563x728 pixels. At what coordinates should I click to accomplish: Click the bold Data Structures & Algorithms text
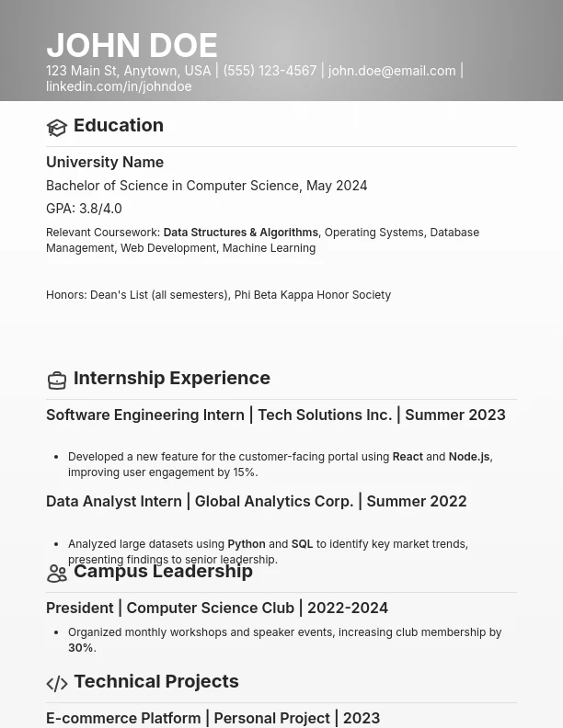240,233
